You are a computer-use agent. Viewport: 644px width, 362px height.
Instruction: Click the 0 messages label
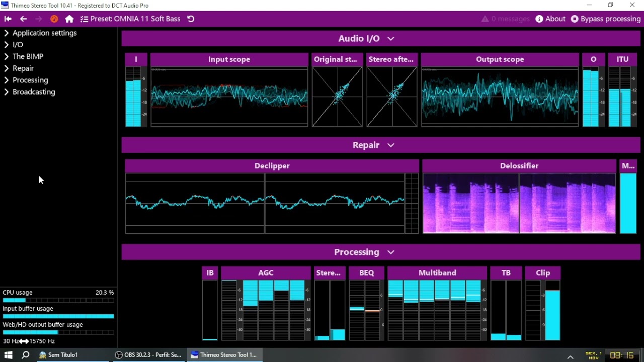[510, 19]
